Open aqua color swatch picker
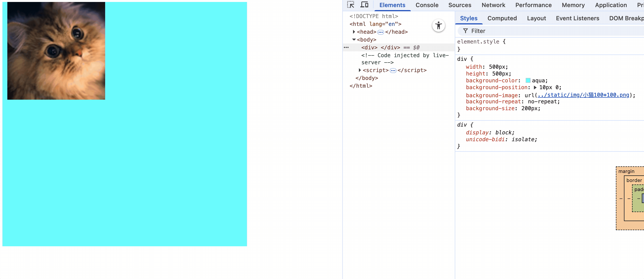 pyautogui.click(x=528, y=80)
